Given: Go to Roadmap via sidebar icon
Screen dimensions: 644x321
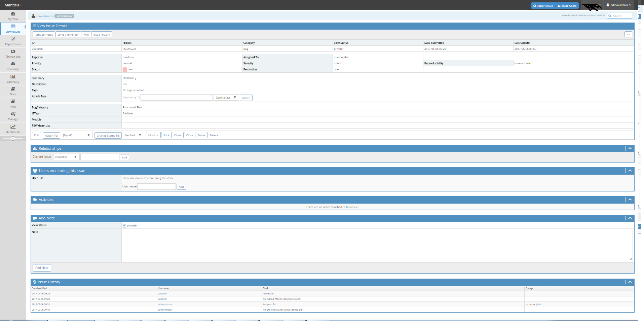Looking at the screenshot, I should pyautogui.click(x=13, y=64).
